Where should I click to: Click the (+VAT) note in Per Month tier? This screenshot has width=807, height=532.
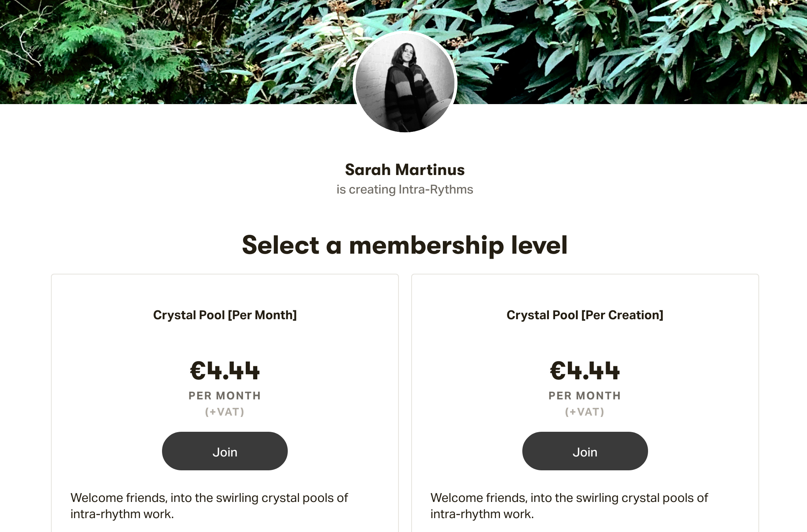tap(225, 412)
